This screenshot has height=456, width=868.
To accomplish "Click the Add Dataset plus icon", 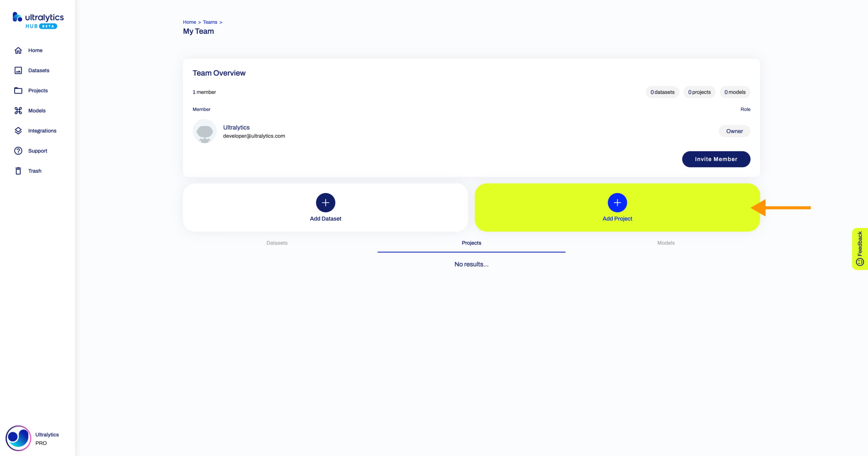I will (325, 203).
